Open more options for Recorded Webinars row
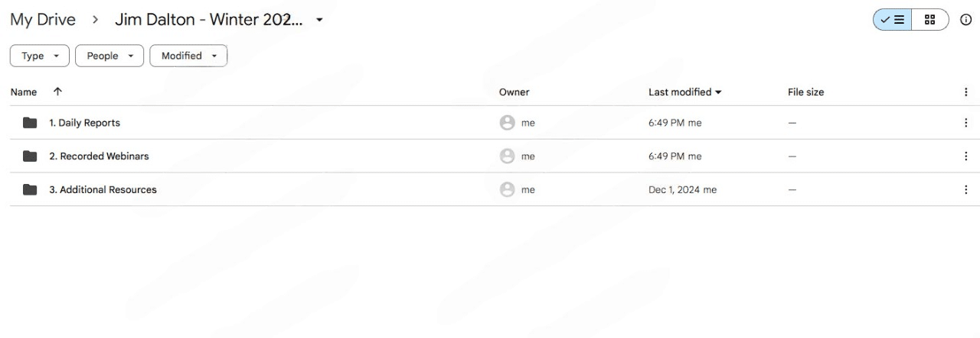 965,156
